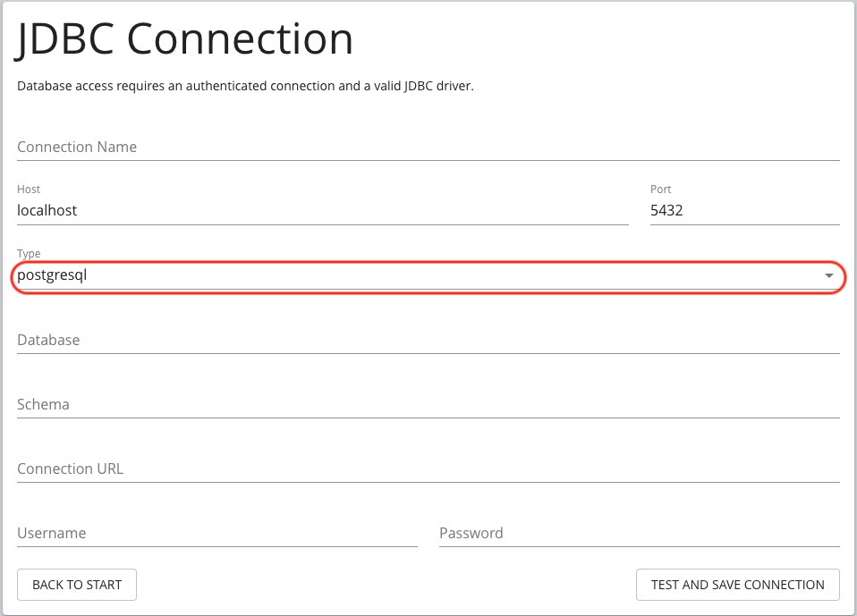
Task: Focus the Schema input field
Action: tap(428, 405)
